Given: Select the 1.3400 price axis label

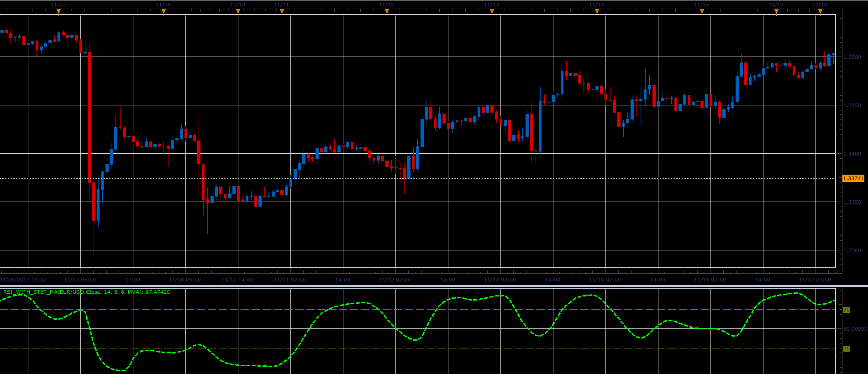Looking at the screenshot, I should [x=852, y=154].
